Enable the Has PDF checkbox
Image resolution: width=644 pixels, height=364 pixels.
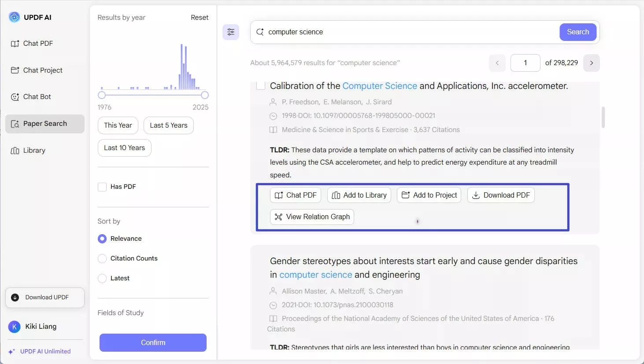[102, 187]
